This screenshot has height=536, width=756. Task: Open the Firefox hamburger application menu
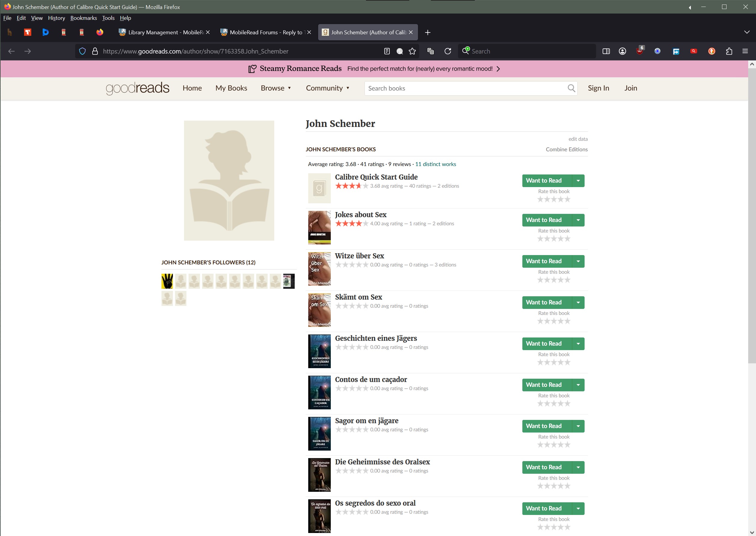745,51
